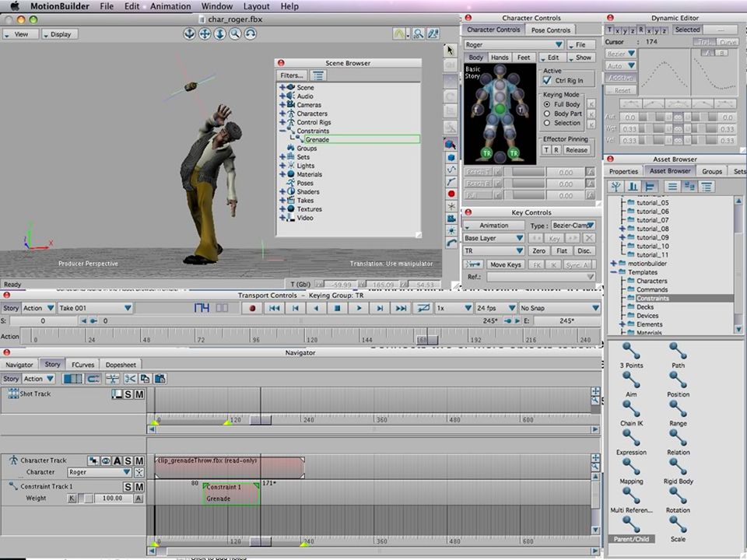
Task: Open the No Snap dropdown
Action: (559, 308)
